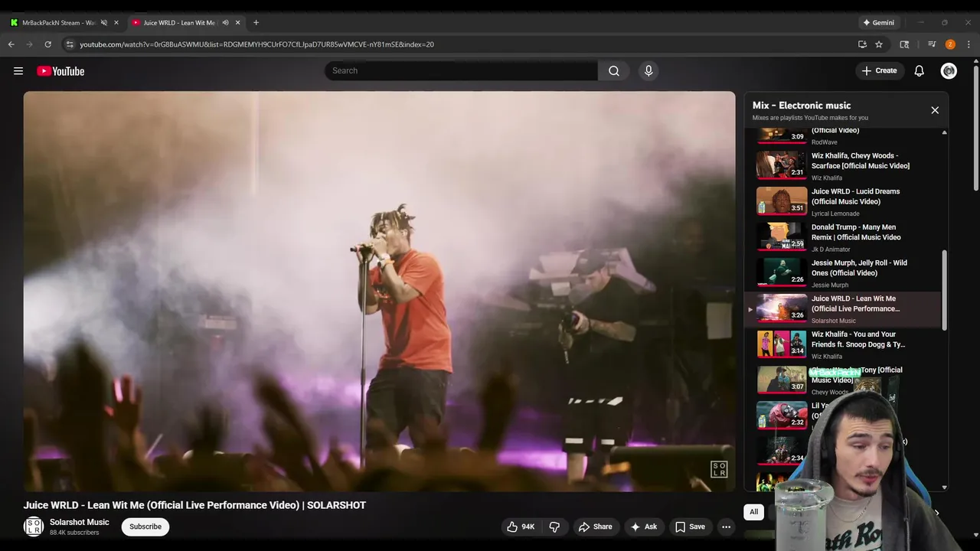This screenshot has width=980, height=551.
Task: Click the install/cast icon in the address bar
Action: (x=862, y=44)
